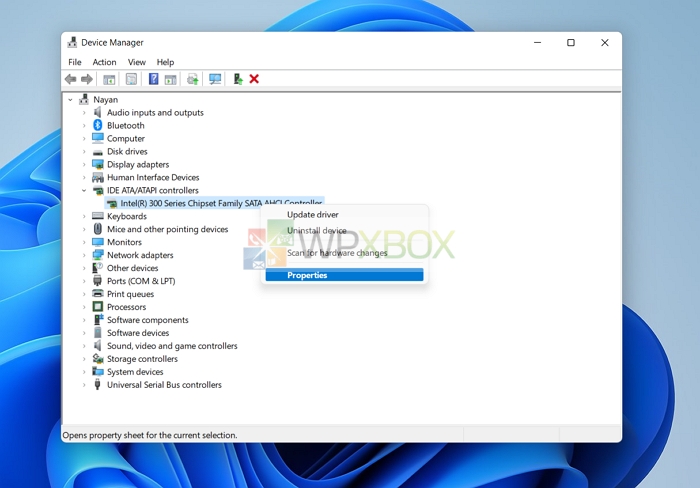Select the Software components label
This screenshot has width=700, height=488.
coord(147,320)
